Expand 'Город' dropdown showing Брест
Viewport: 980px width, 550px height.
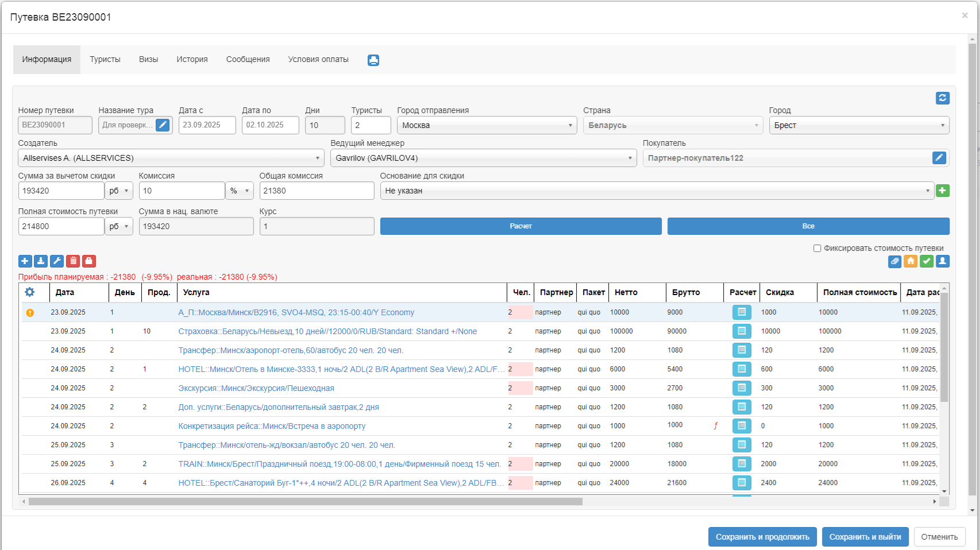858,125
